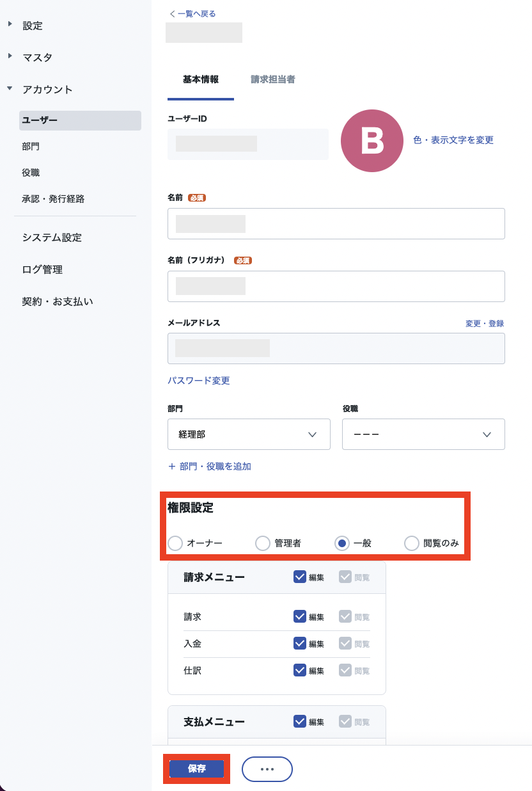Screen dimensions: 532x791
Task: Uncheck 編集 for 請求メニュー header
Action: pyautogui.click(x=300, y=577)
